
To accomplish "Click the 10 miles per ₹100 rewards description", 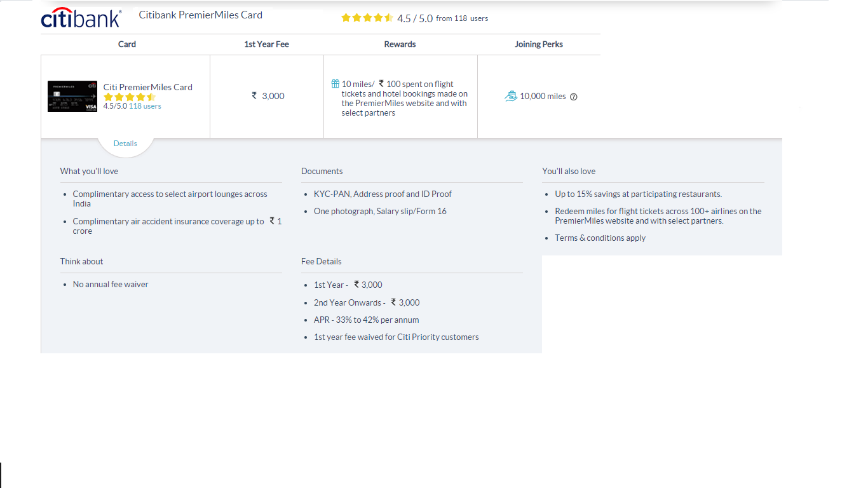I will (x=405, y=98).
